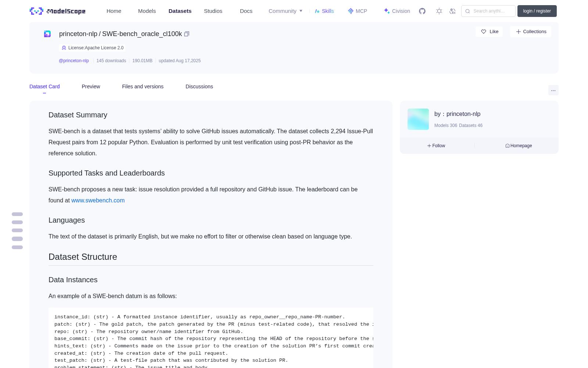
Task: Click the 145 downloads text
Action: coord(111,61)
